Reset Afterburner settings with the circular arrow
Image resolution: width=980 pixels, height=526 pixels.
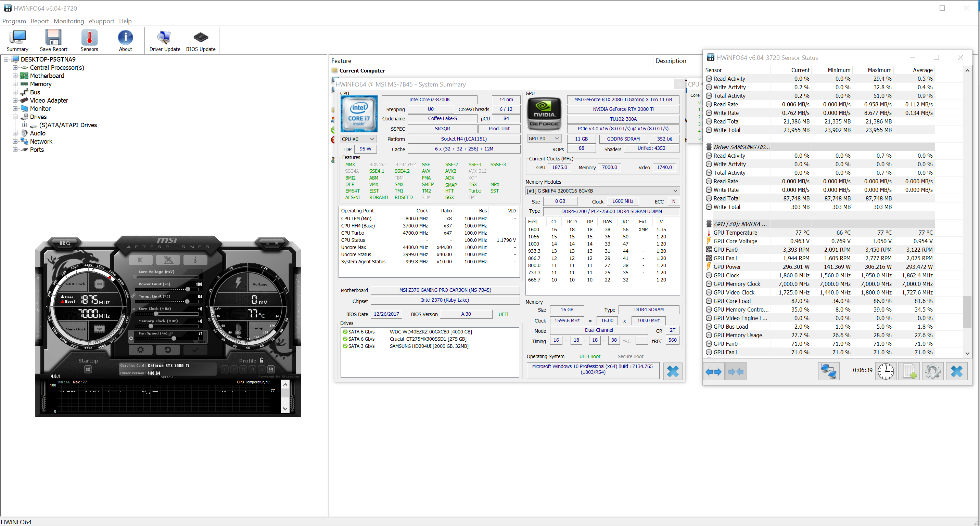point(168,350)
